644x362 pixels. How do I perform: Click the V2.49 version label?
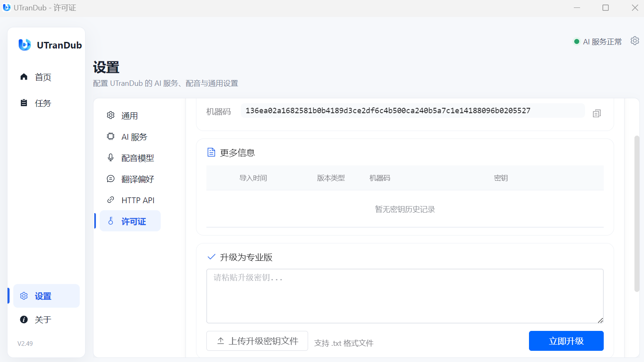point(25,343)
